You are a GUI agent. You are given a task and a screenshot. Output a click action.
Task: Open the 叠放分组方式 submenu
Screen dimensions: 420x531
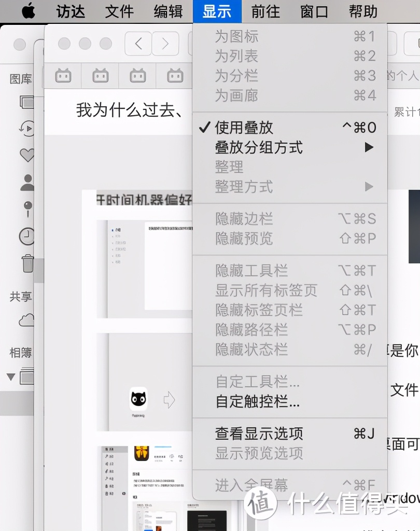tap(259, 147)
